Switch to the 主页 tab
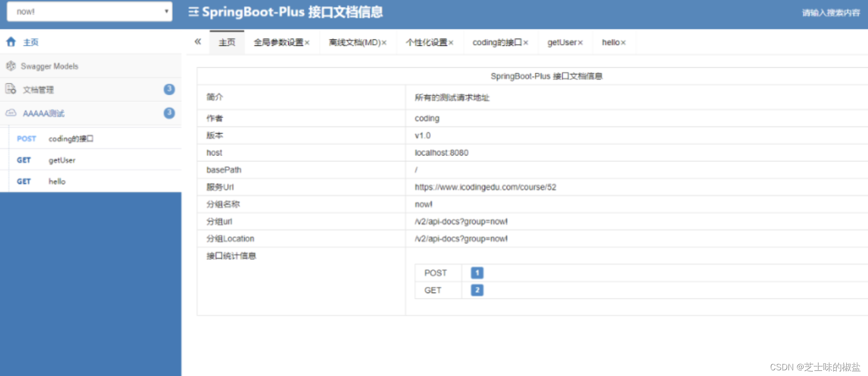The width and height of the screenshot is (868, 376). click(227, 42)
